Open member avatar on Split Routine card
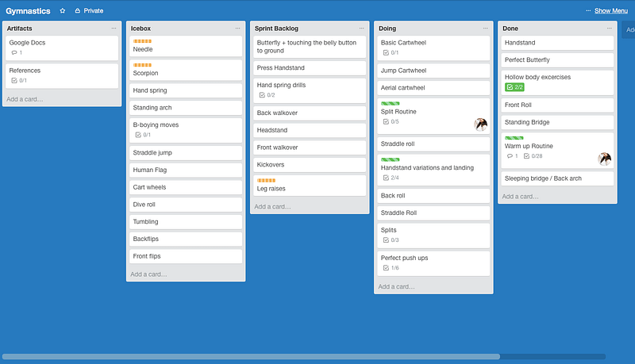Image resolution: width=635 pixels, height=364 pixels. [480, 124]
